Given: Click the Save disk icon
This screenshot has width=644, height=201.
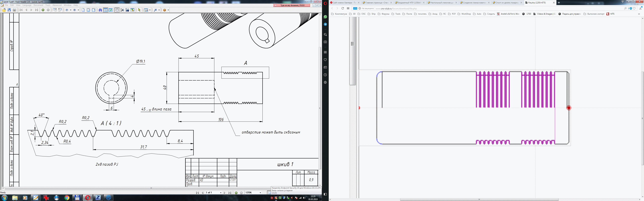Looking at the screenshot, I should tap(9, 10).
